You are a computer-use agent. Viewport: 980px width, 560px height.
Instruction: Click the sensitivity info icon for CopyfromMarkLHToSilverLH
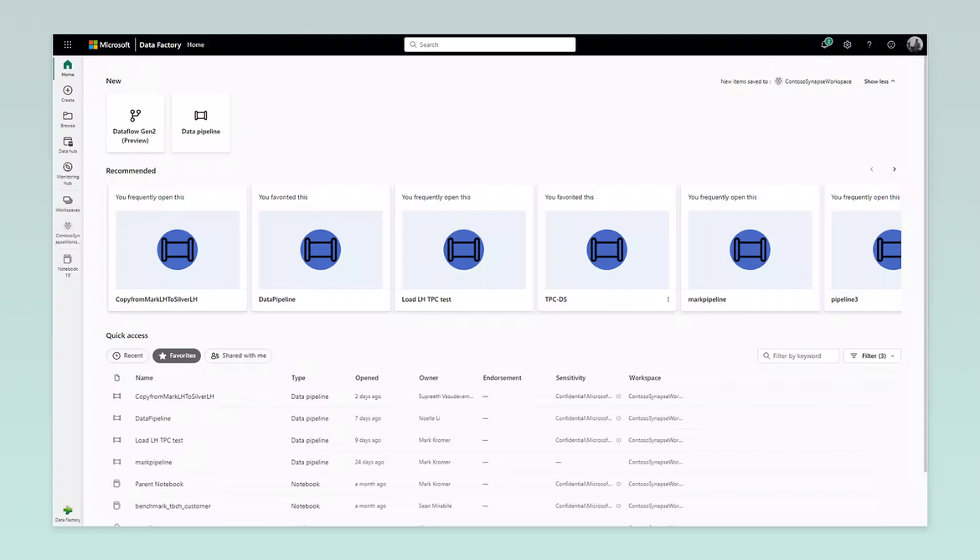(x=619, y=397)
